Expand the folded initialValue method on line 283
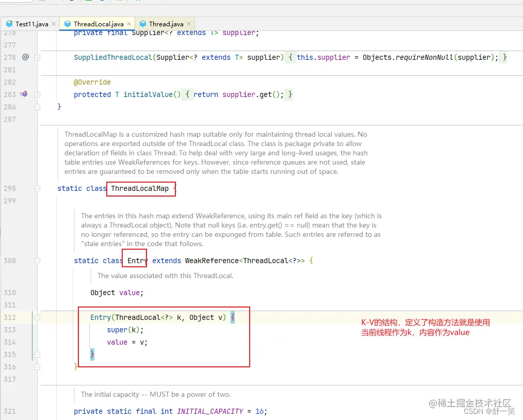 tap(37, 94)
